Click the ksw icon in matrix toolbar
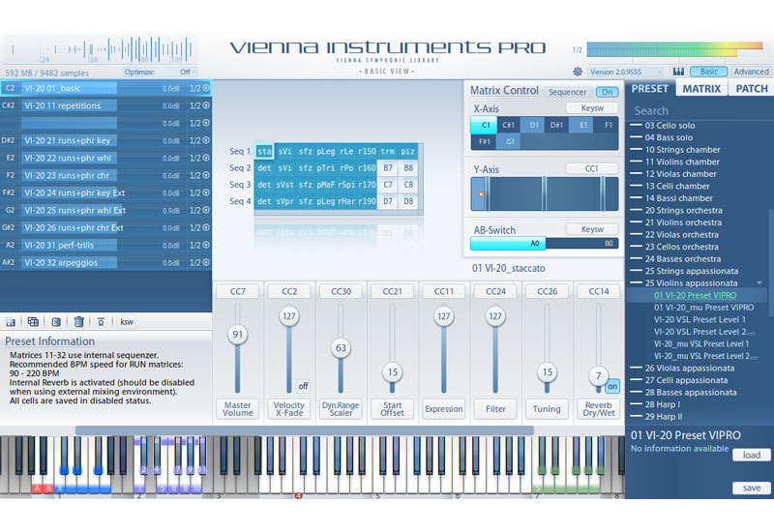 pyautogui.click(x=126, y=321)
